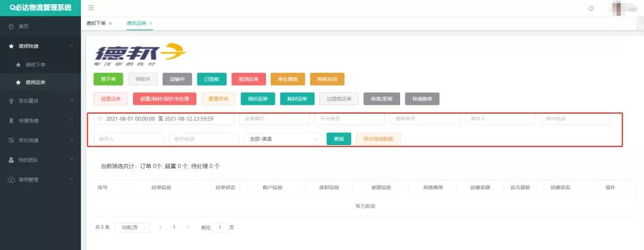Image resolution: width=644 pixels, height=250 pixels.
Task: Close the 德邦运单 tab
Action: (151, 23)
